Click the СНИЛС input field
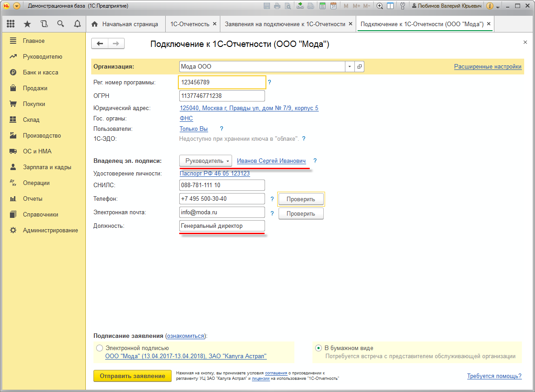 [222, 185]
